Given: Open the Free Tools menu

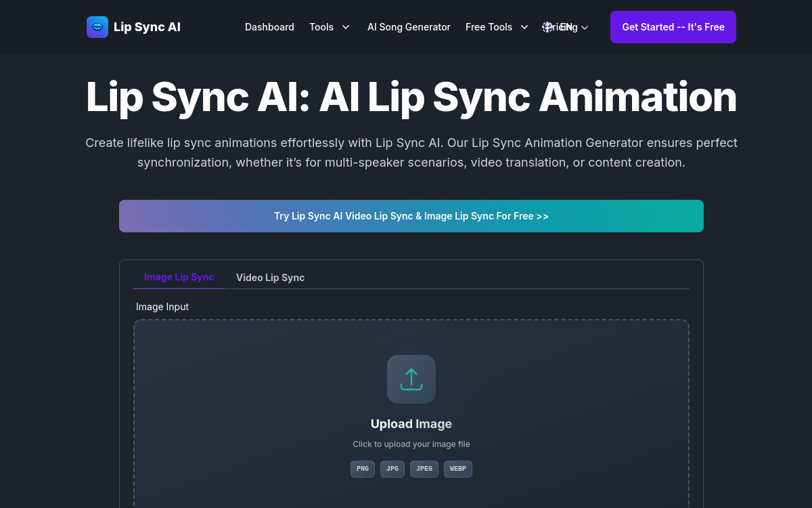Looking at the screenshot, I should coord(489,27).
